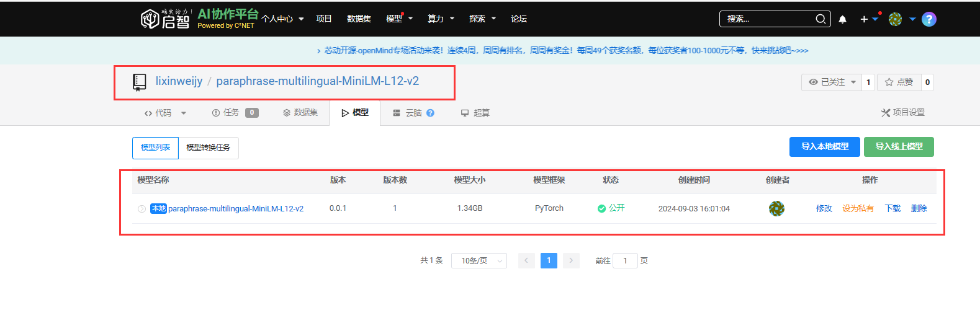Click the search magnifier icon
The image size is (980, 336).
click(x=820, y=19)
